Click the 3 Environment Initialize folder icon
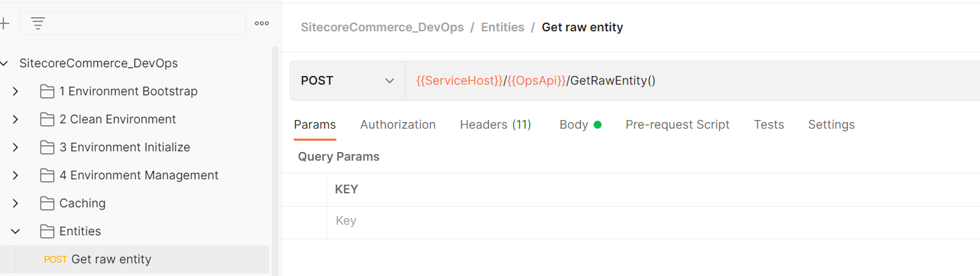The width and height of the screenshot is (980, 276). [47, 147]
